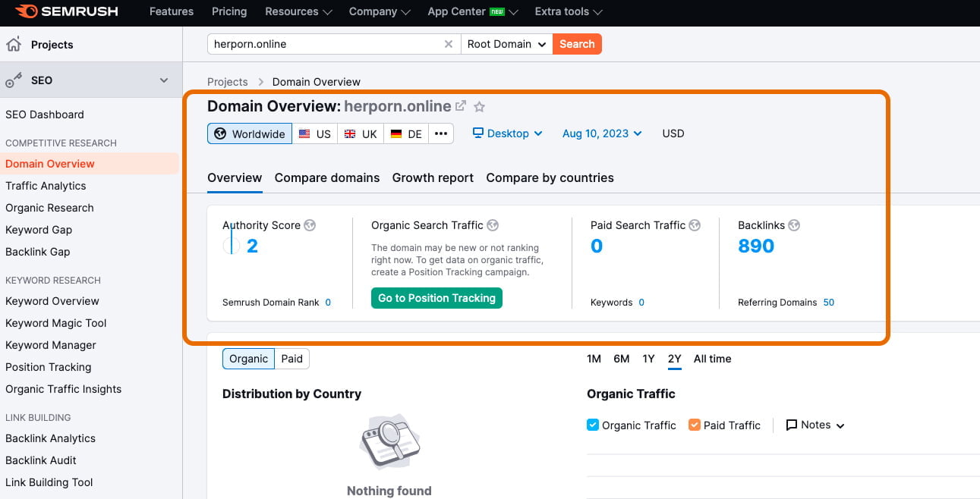Open Domain Overview in sidebar

50,164
